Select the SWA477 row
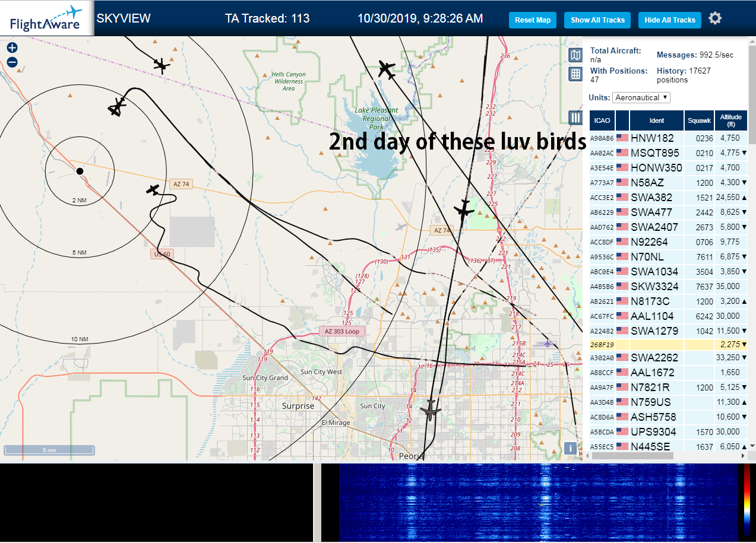Screen dimensions: 756x543 click(x=669, y=212)
